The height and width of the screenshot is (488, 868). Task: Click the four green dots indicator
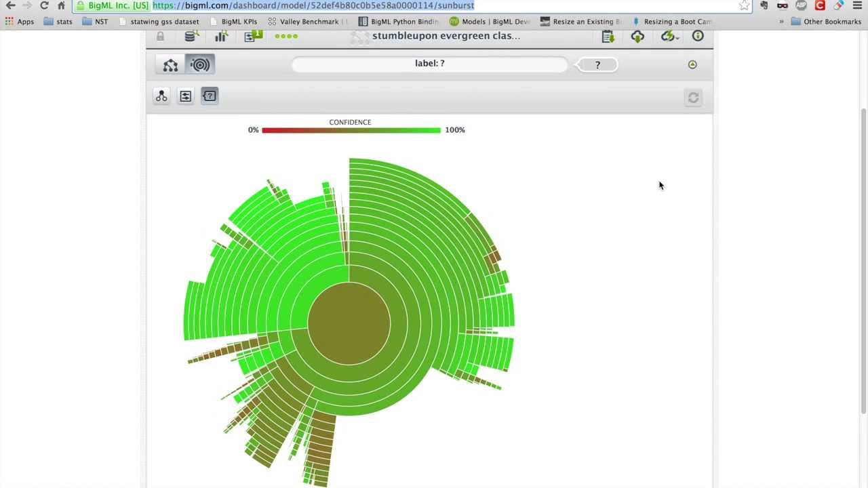[286, 36]
